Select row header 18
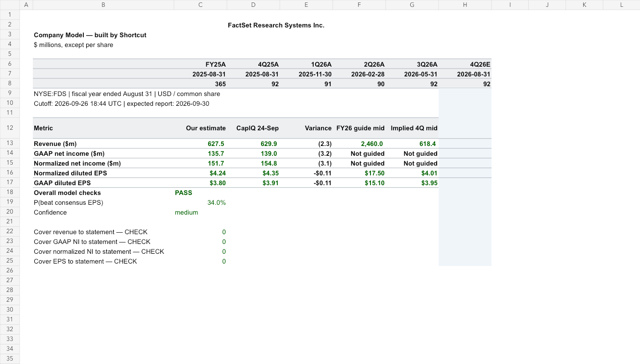This screenshot has width=640, height=364. pyautogui.click(x=10, y=192)
